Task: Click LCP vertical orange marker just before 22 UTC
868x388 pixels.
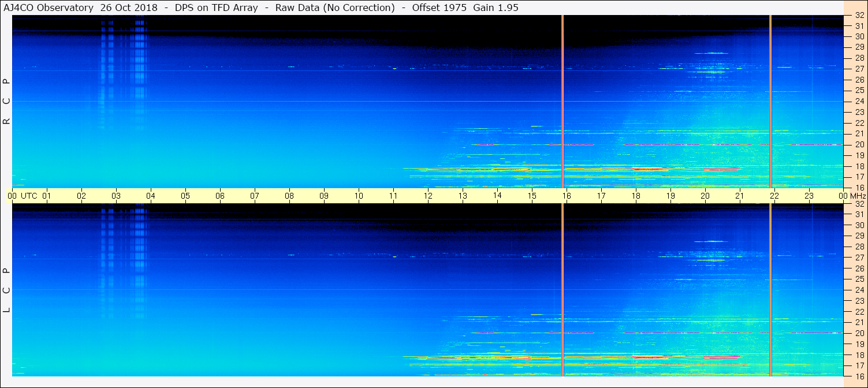Action: pyautogui.click(x=770, y=290)
